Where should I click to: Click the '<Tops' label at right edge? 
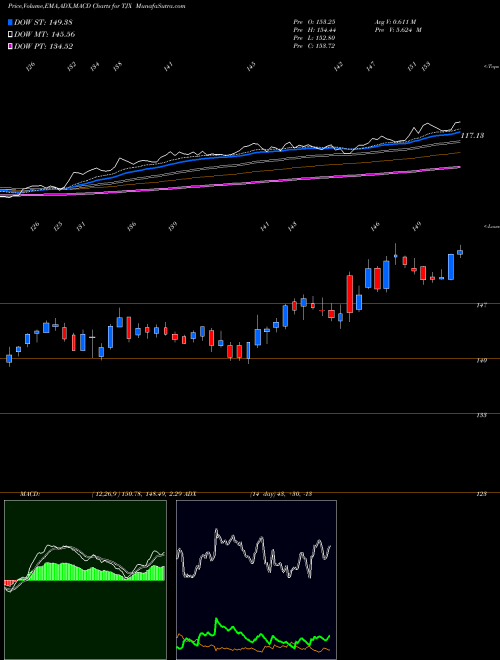[x=491, y=67]
